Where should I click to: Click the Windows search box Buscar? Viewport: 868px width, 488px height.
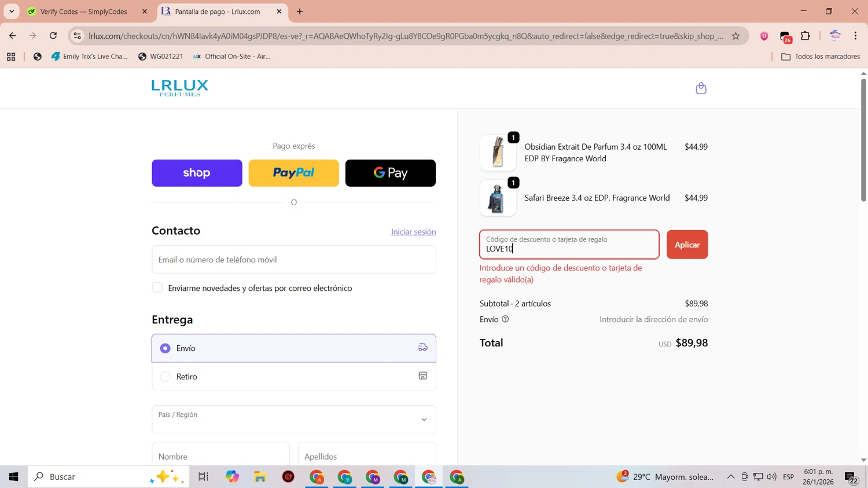tap(109, 477)
